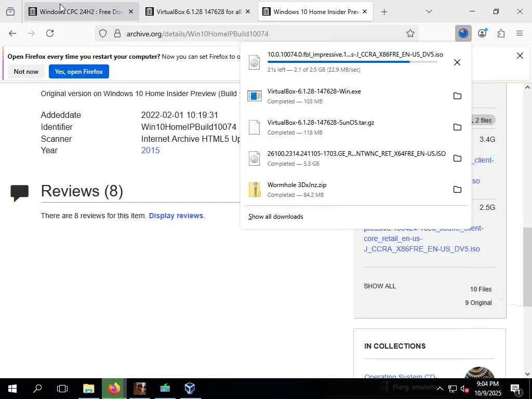This screenshot has width=532, height=399.
Task: View site security padlock info
Action: [x=117, y=34]
